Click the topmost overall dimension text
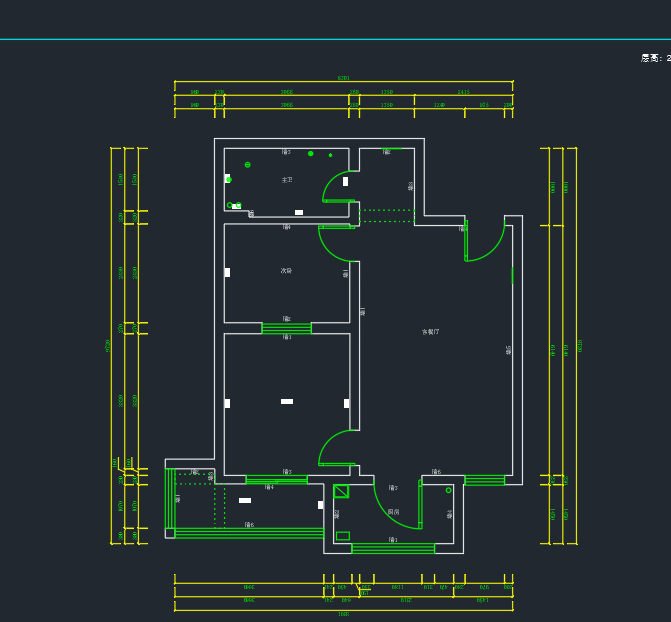671x622 pixels. (343, 78)
